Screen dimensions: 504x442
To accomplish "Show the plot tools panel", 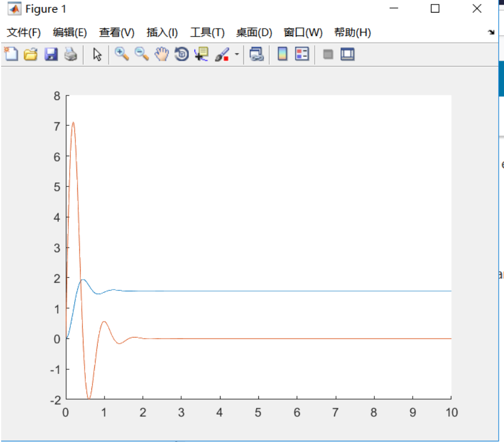I will coord(346,54).
